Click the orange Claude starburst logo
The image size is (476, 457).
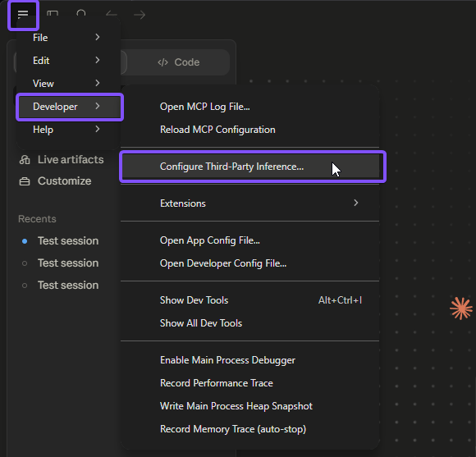tap(461, 308)
